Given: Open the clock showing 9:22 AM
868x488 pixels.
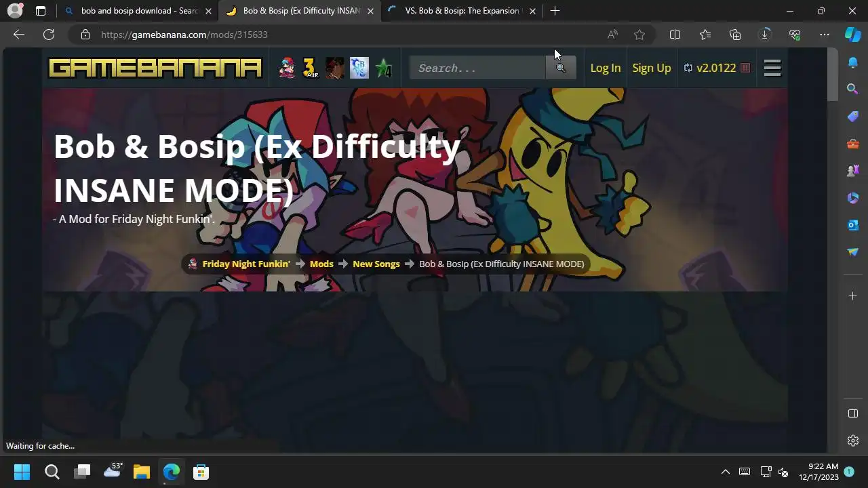Looking at the screenshot, I should point(818,472).
